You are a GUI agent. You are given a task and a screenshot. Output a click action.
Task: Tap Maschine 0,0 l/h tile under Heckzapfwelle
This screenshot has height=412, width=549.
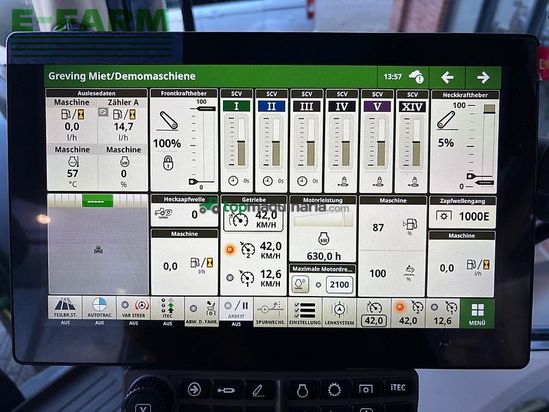coord(184,262)
